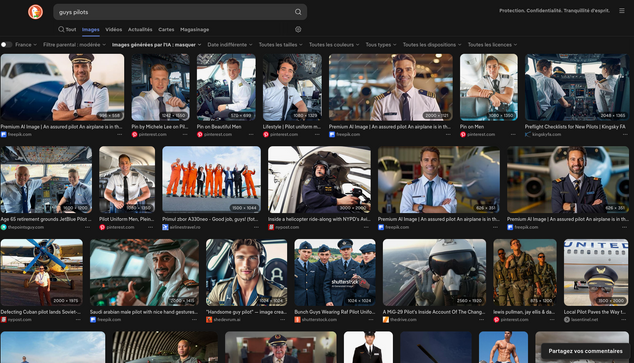Screen dimensions: 634x363
Task: Open the shutterstock.com source link
Action: pos(319,320)
